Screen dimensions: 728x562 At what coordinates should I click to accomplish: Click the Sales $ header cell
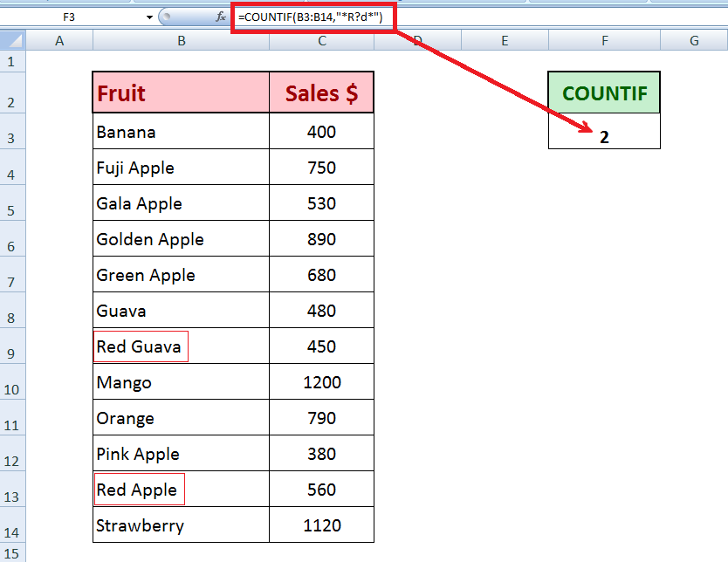point(322,93)
